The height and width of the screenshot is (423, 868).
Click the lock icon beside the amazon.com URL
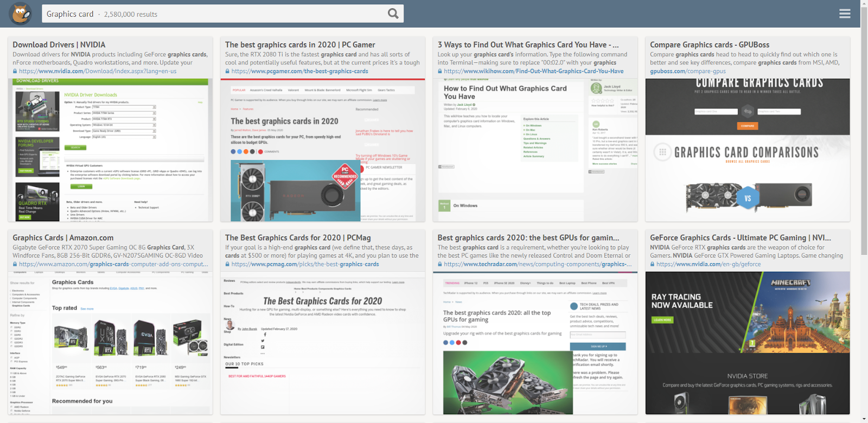pyautogui.click(x=15, y=264)
